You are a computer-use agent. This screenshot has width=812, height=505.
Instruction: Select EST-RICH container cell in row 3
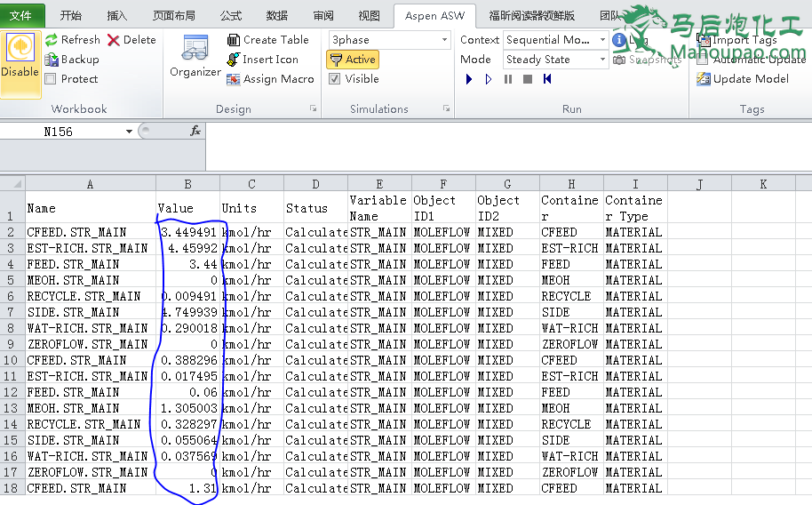click(572, 248)
